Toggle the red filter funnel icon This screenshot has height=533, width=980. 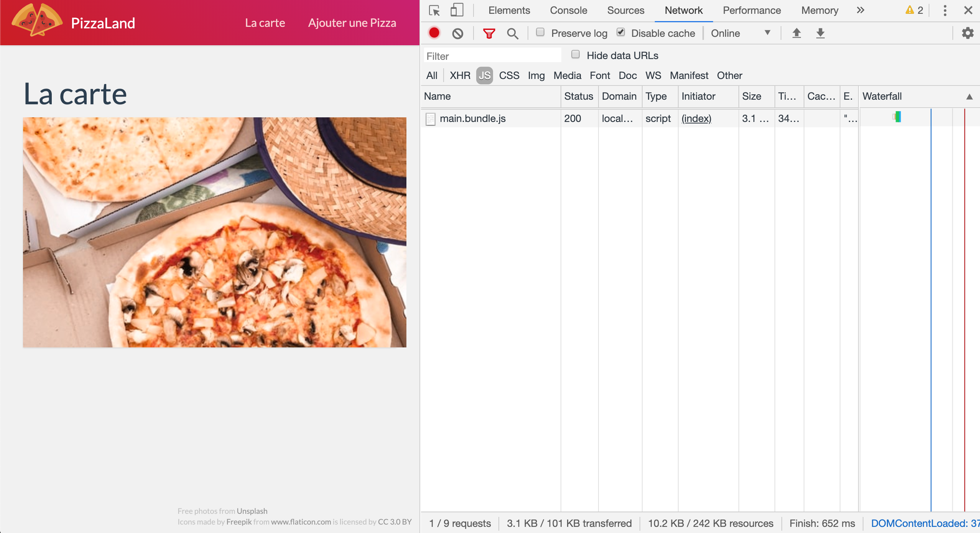coord(489,33)
